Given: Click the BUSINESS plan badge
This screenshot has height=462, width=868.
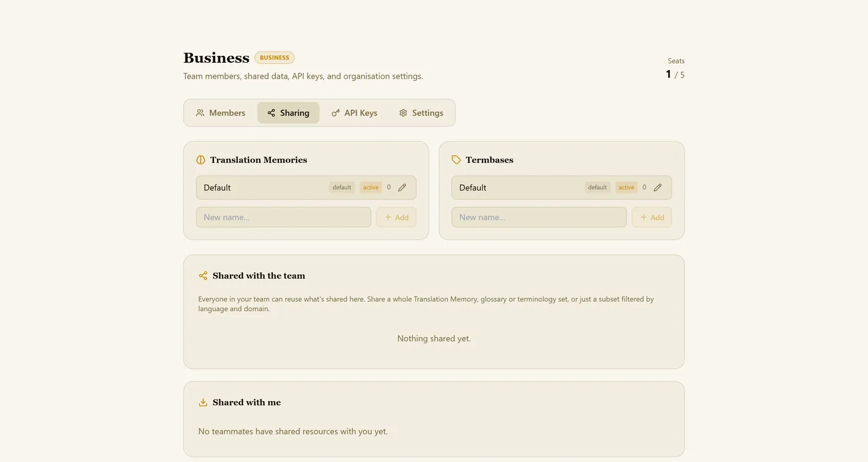Looking at the screenshot, I should coord(275,58).
